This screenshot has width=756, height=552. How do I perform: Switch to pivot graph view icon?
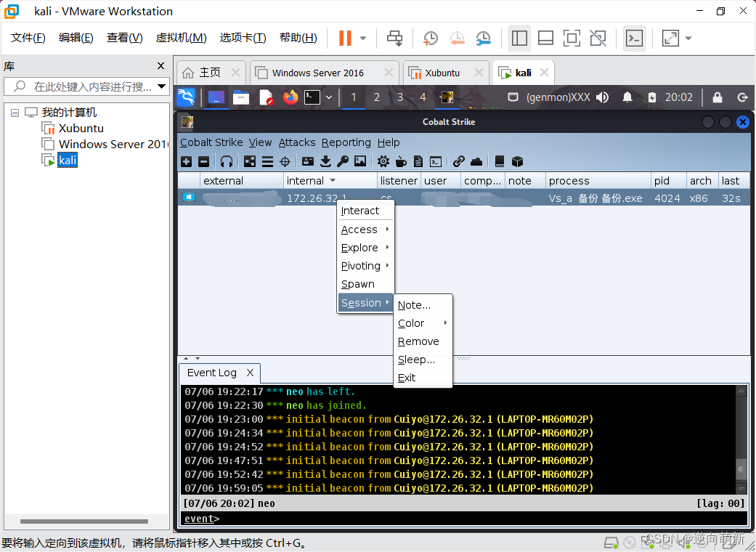[x=250, y=161]
